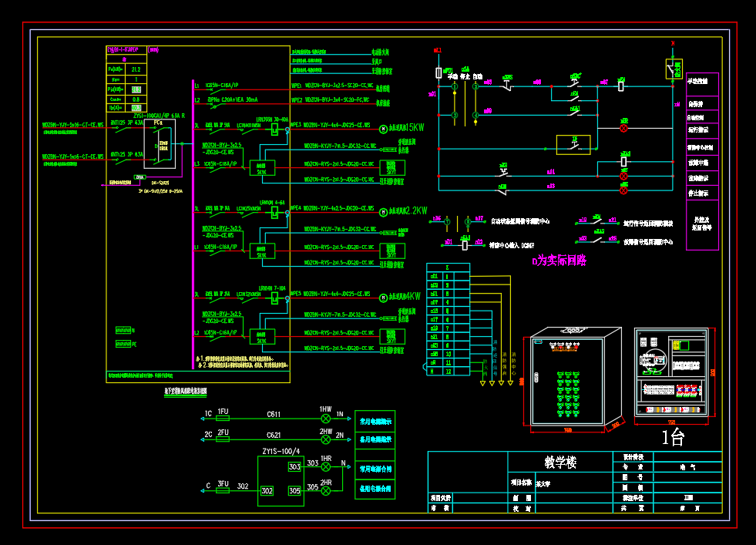
Task: Click the cos value cell 0.8
Action: click(x=136, y=99)
